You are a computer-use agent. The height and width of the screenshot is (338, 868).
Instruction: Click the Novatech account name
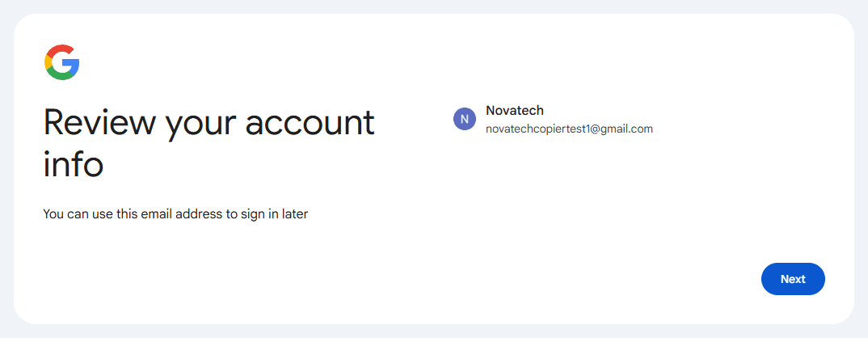click(x=514, y=110)
